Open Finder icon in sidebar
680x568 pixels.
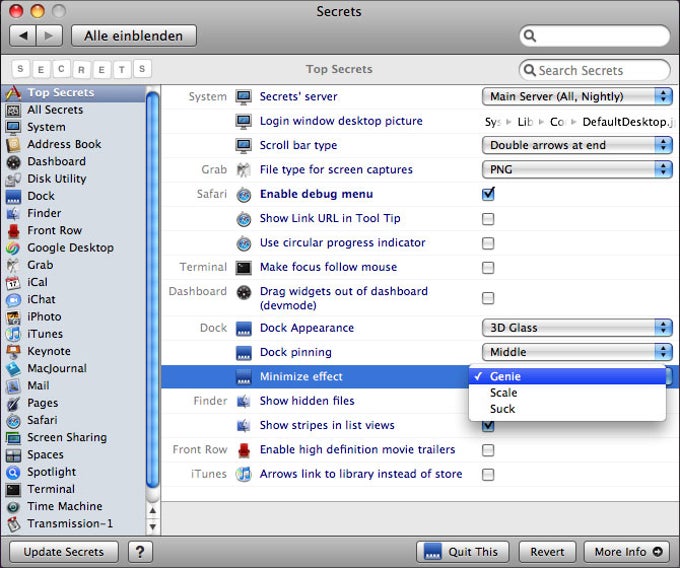tap(13, 213)
